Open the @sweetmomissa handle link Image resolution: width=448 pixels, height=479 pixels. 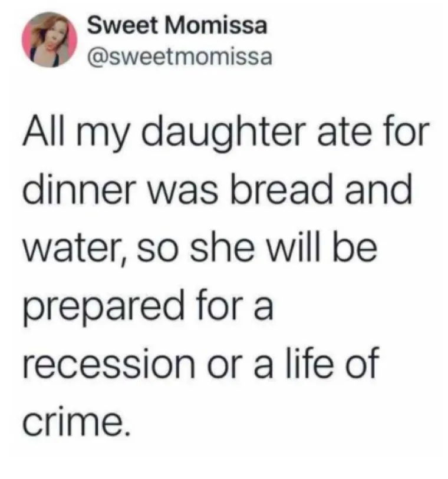(179, 57)
